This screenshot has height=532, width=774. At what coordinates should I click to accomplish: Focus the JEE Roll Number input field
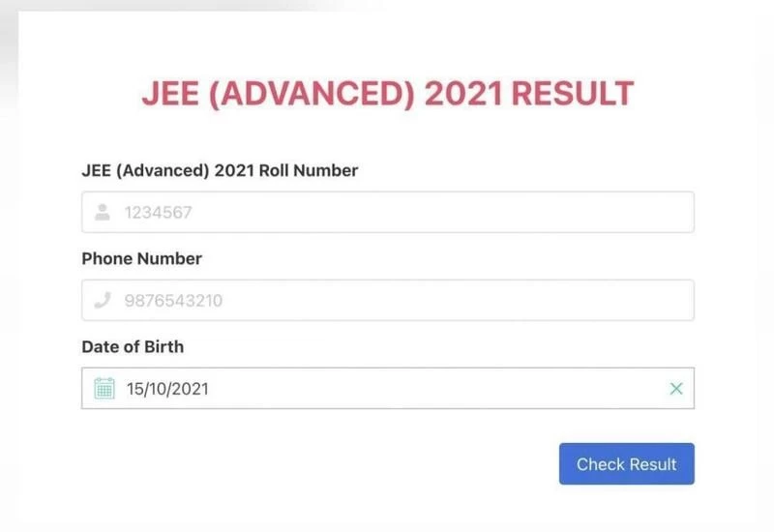click(406, 212)
